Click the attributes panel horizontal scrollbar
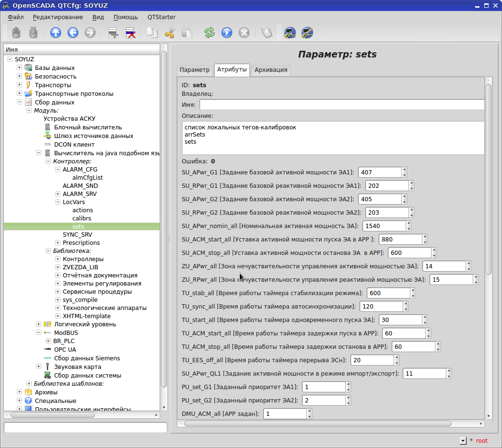The width and height of the screenshot is (502, 448). pyautogui.click(x=317, y=424)
